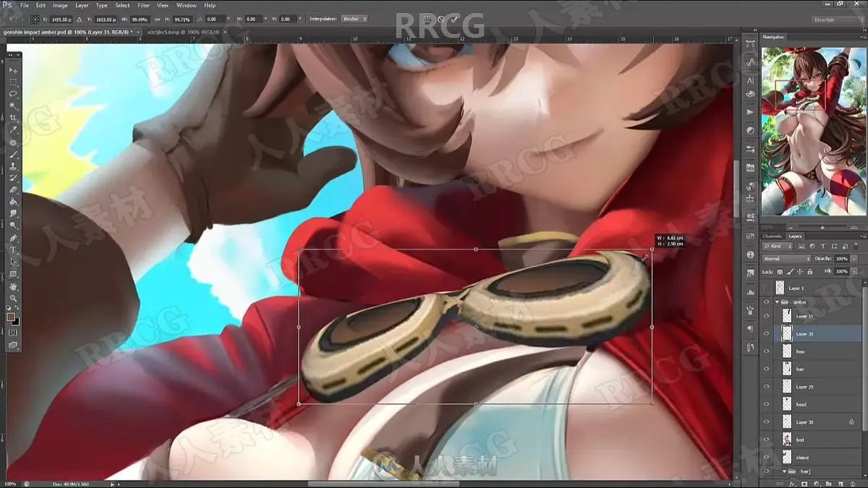Select the Hand tool
Screen dimensions: 868x488
pos(13,286)
